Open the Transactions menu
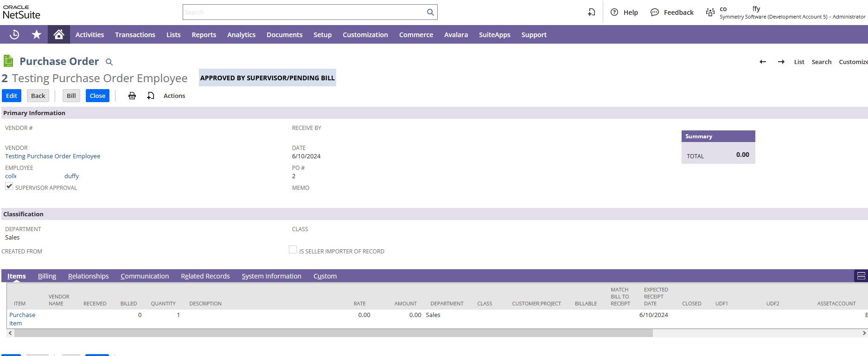 (x=135, y=34)
